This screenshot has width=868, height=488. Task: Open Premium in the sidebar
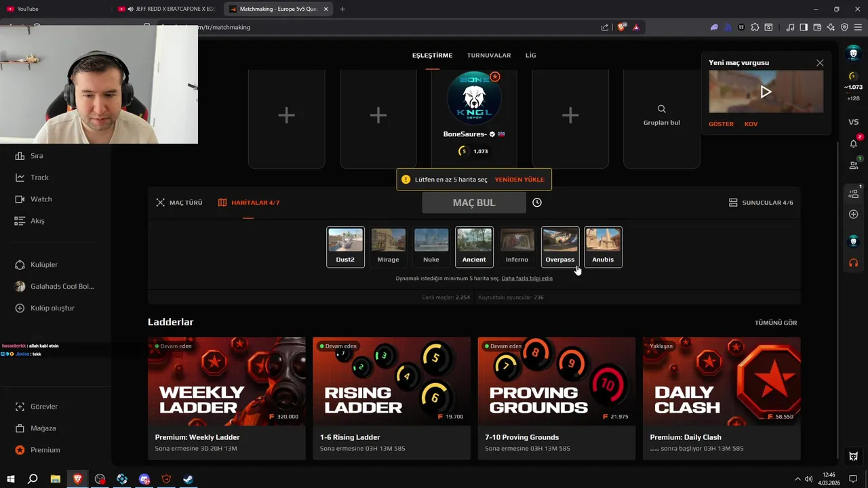37,450
